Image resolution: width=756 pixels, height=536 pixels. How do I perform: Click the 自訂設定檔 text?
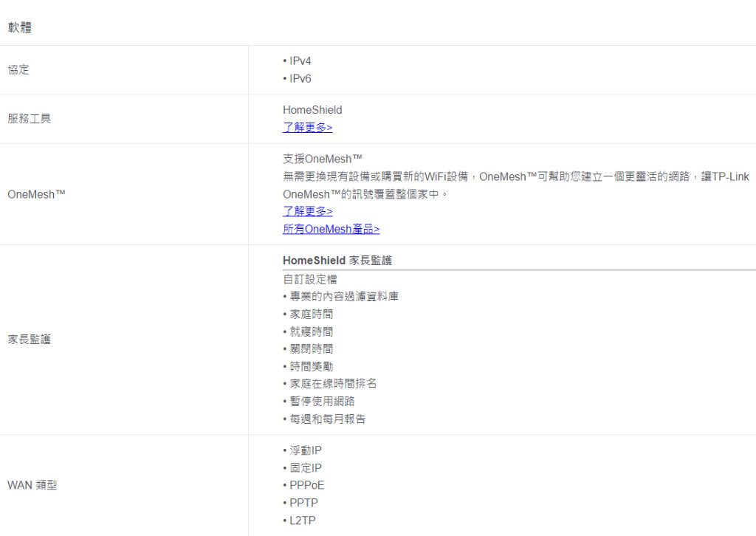tap(310, 280)
